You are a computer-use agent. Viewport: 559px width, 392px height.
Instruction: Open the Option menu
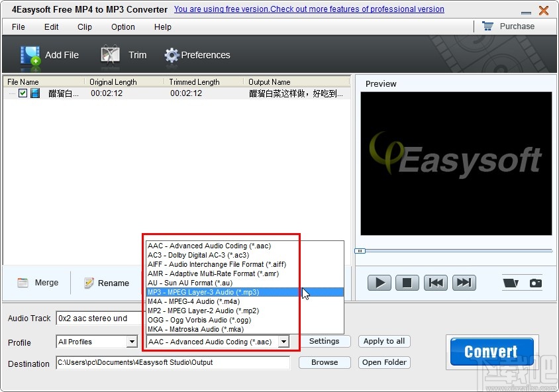tap(123, 27)
